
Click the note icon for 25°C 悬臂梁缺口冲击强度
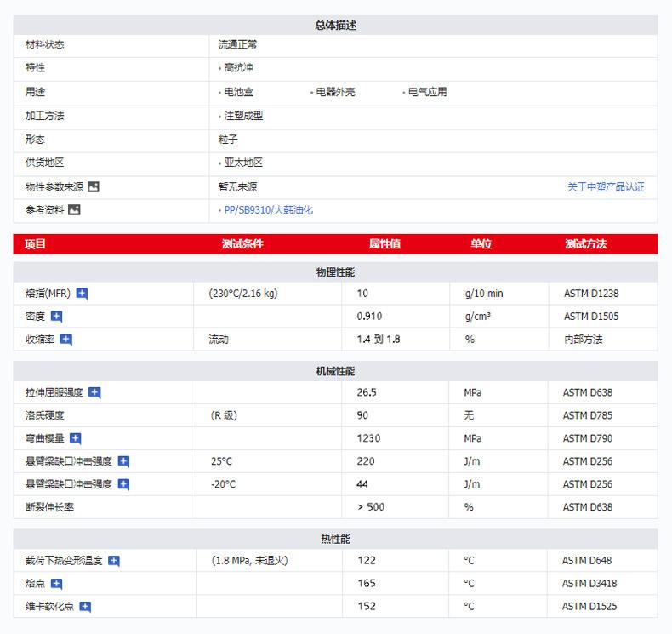click(123, 461)
